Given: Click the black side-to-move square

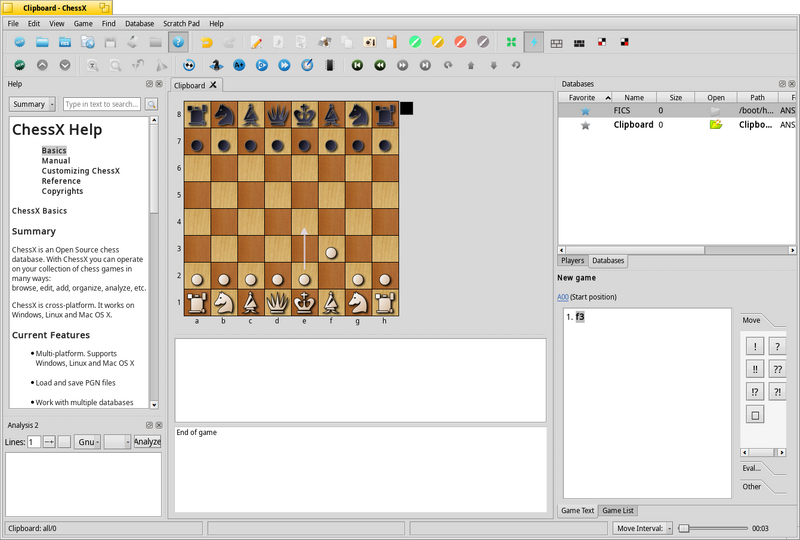Looking at the screenshot, I should [x=407, y=108].
